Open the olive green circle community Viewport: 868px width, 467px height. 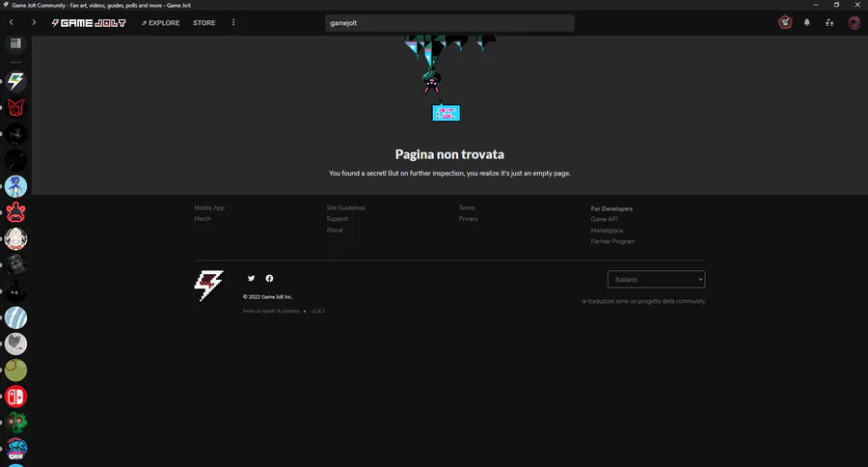click(15, 371)
